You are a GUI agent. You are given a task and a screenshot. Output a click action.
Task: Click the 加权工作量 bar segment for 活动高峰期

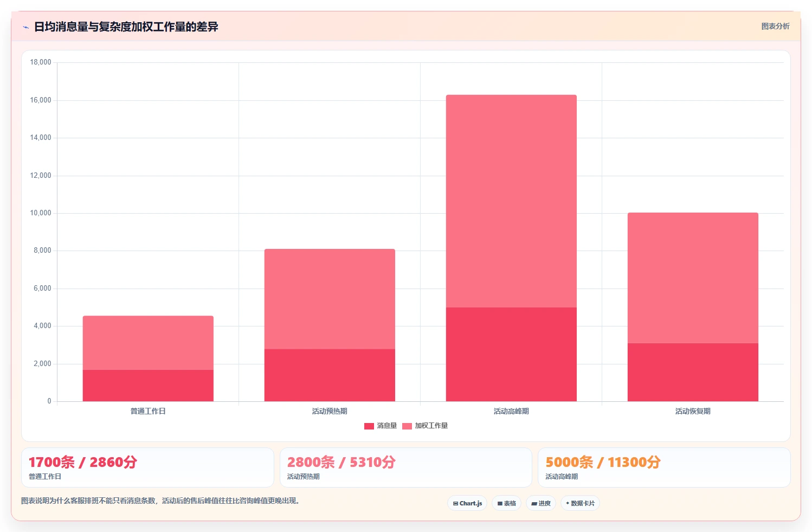pos(511,201)
